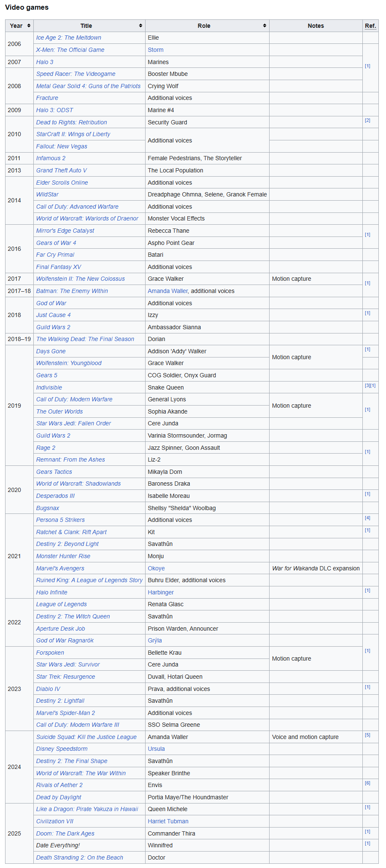Follow reference [5] for Suicide Squad
This screenshot has height=868, width=386.
click(367, 735)
